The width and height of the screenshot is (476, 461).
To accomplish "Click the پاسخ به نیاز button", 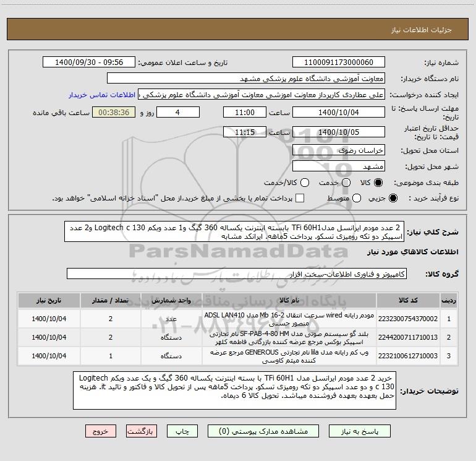I will [359, 431].
